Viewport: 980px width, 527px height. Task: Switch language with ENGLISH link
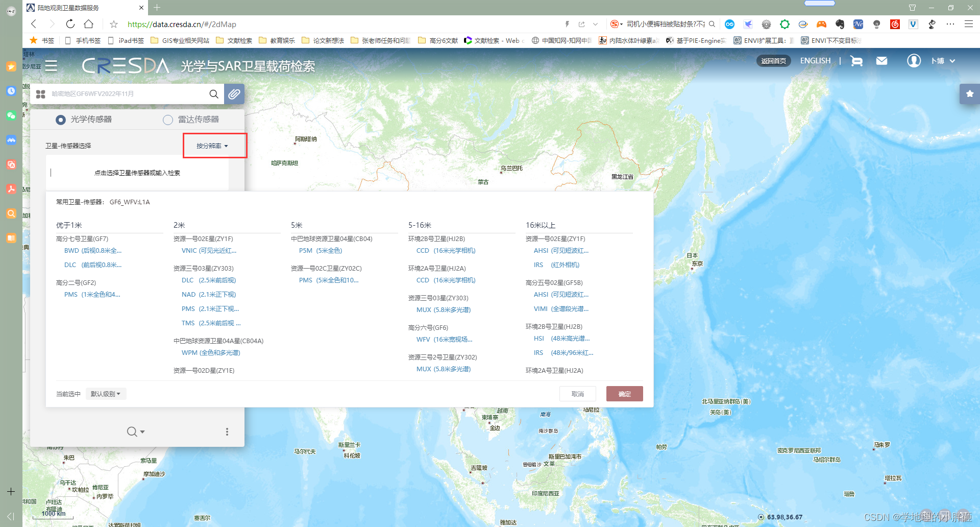click(x=815, y=61)
